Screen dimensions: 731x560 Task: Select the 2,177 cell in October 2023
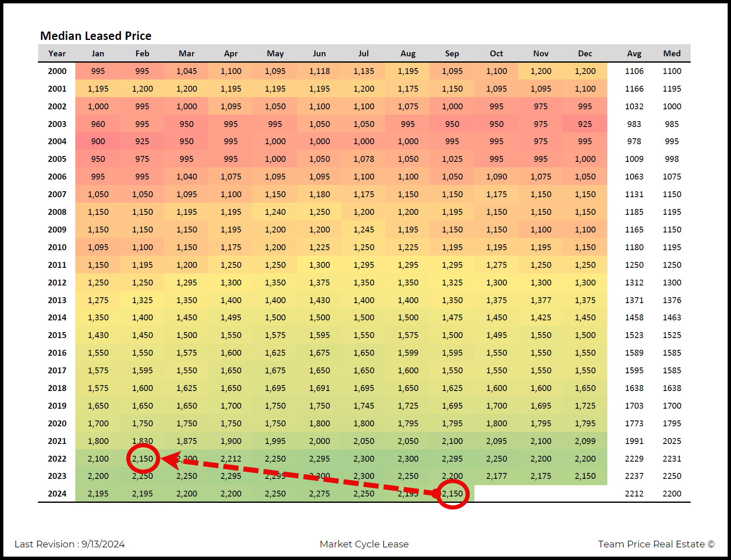pyautogui.click(x=496, y=476)
